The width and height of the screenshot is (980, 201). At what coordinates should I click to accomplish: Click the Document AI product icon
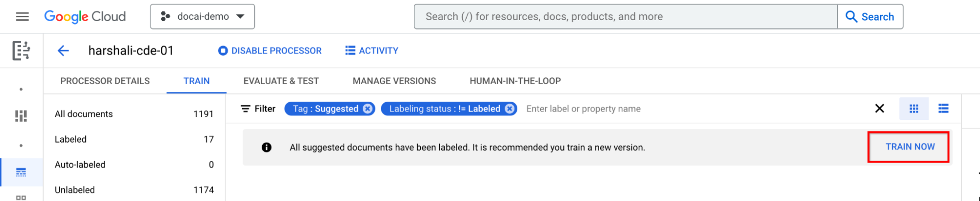pyautogui.click(x=21, y=51)
